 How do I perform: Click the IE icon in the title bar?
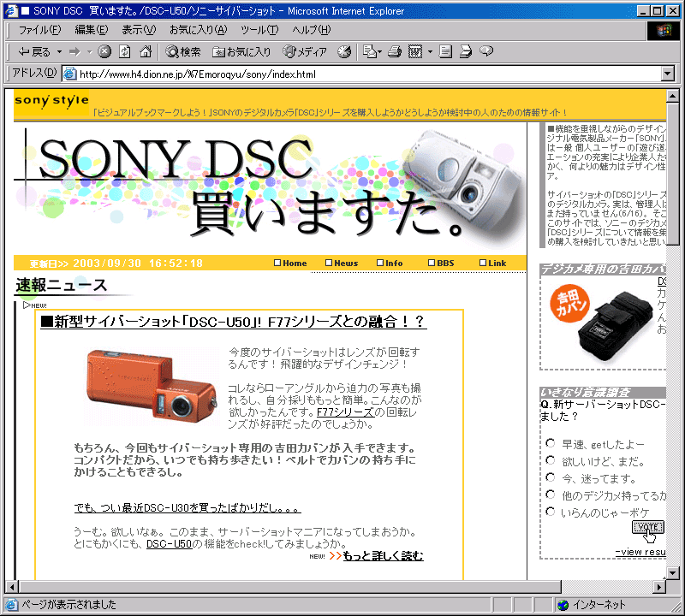pos(11,10)
